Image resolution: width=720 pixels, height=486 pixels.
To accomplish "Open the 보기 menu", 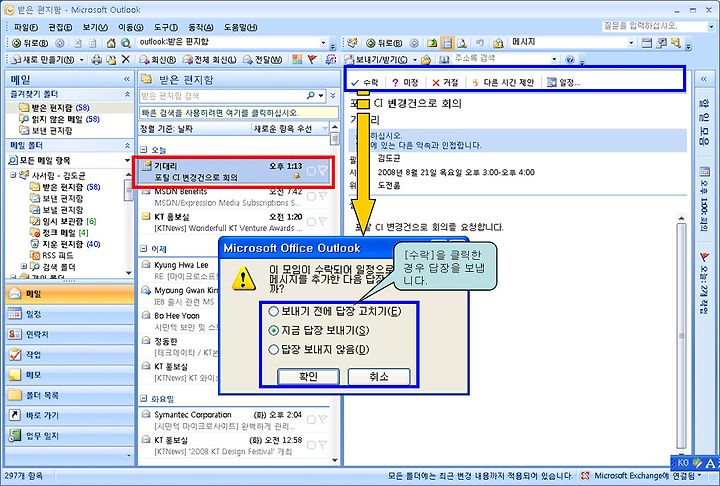I will point(95,27).
